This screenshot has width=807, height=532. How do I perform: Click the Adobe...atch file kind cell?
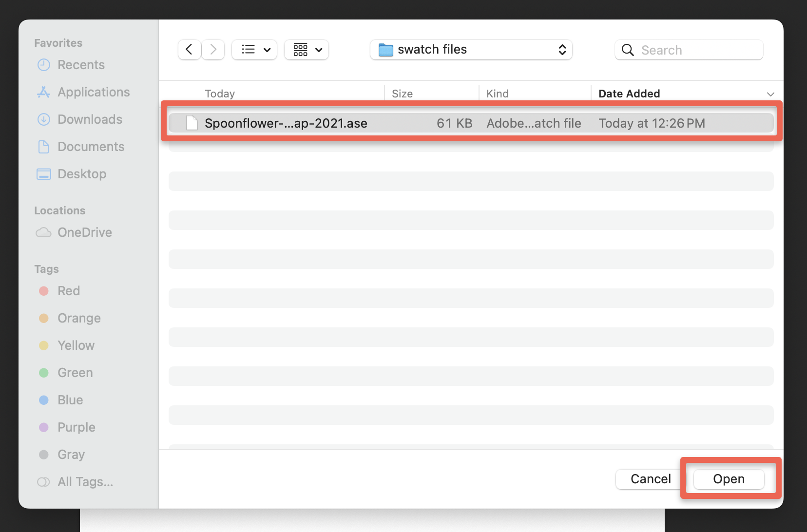(534, 123)
